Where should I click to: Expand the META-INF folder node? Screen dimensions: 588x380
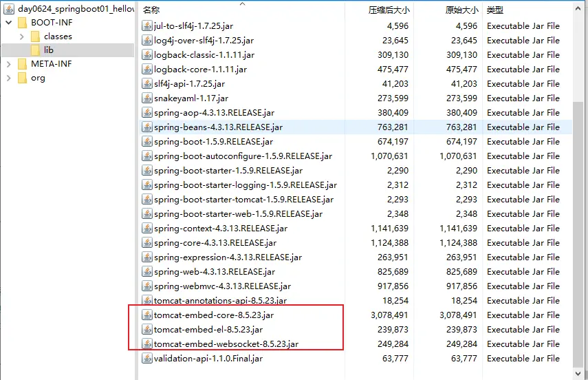9,64
